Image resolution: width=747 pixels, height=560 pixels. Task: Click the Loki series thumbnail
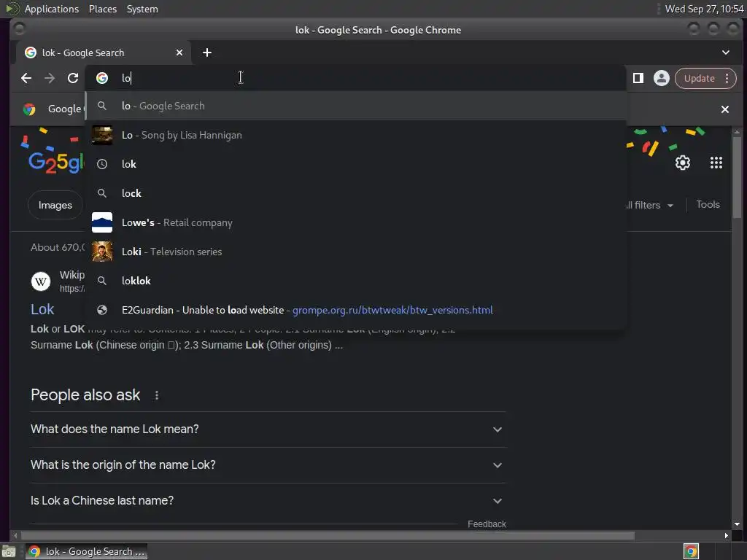coord(102,252)
